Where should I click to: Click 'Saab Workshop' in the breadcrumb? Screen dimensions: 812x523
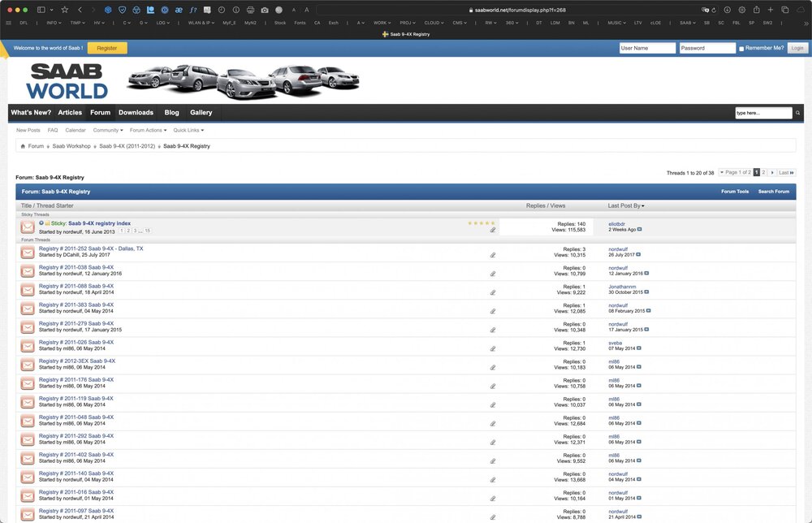(71, 146)
